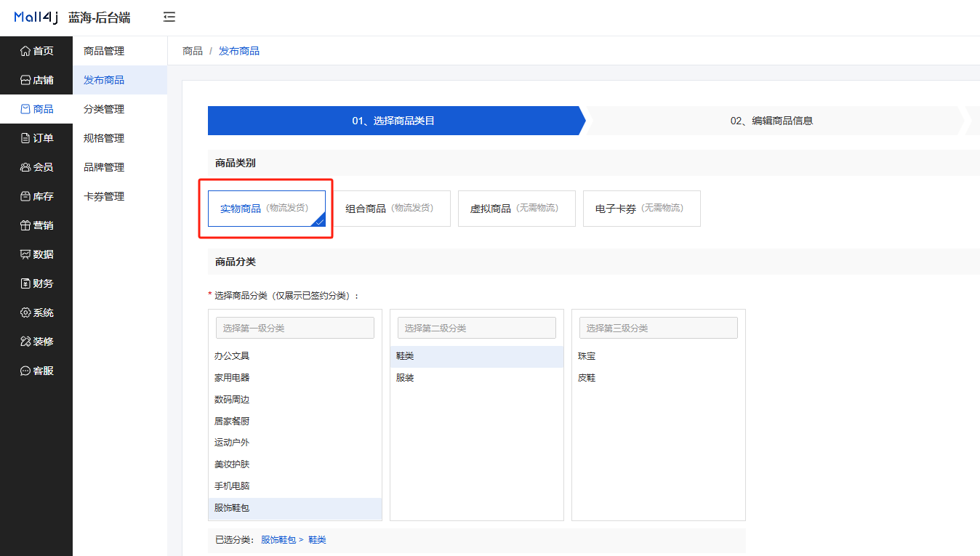Click 鞋类 in selected category path
The width and height of the screenshot is (980, 556).
click(318, 540)
